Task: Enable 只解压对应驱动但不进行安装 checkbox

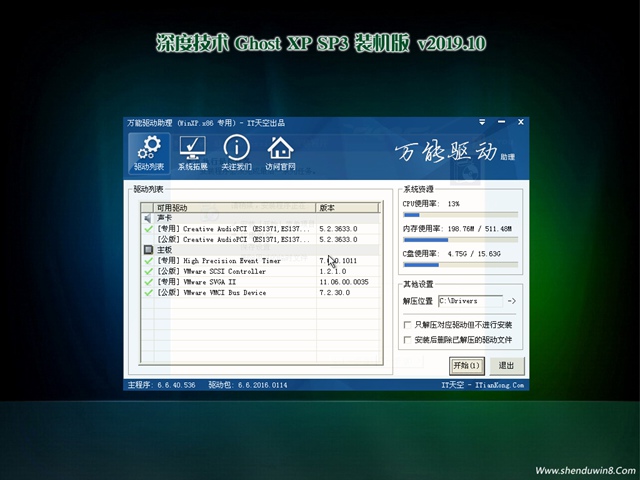Action: point(407,325)
